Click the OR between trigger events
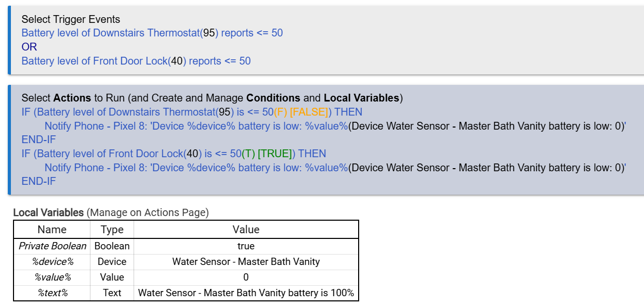Viewport: 644px width, 304px height. 29,47
